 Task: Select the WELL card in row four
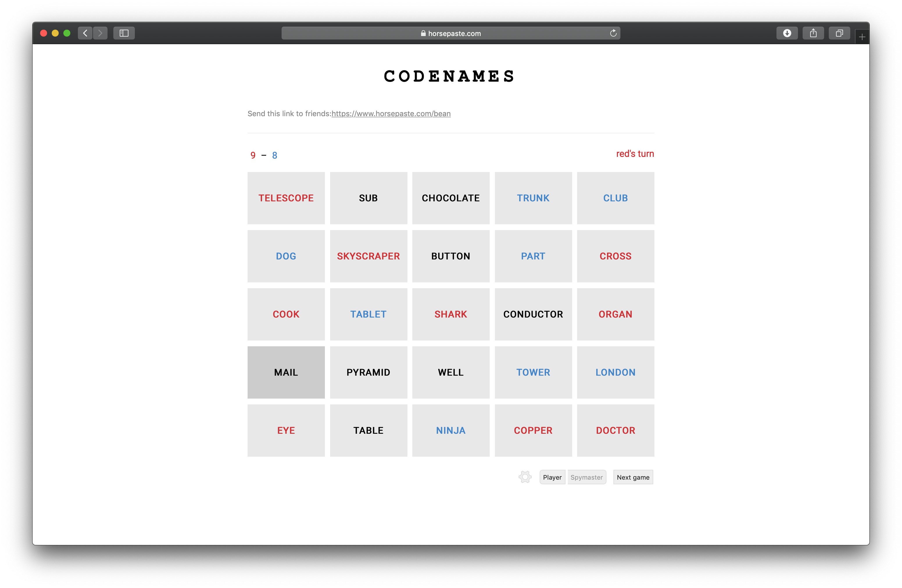click(450, 372)
